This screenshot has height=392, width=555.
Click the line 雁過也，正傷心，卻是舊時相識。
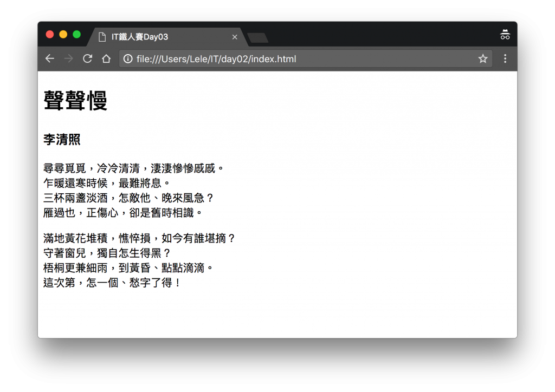(x=123, y=213)
